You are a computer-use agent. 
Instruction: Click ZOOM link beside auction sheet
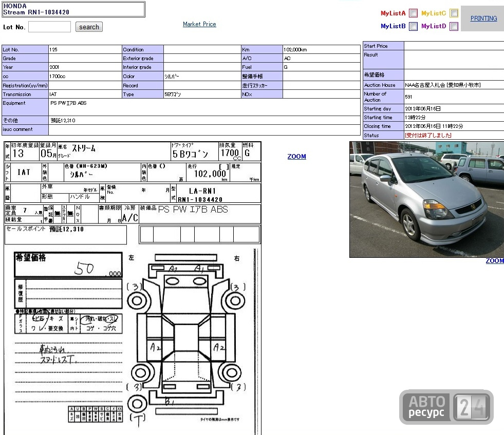296,157
